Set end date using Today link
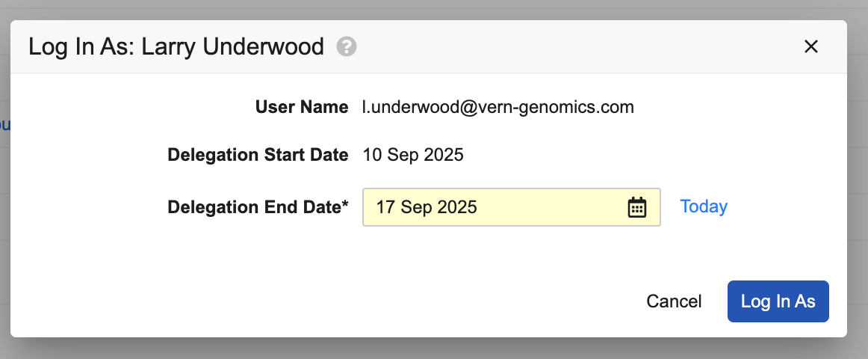 click(704, 206)
